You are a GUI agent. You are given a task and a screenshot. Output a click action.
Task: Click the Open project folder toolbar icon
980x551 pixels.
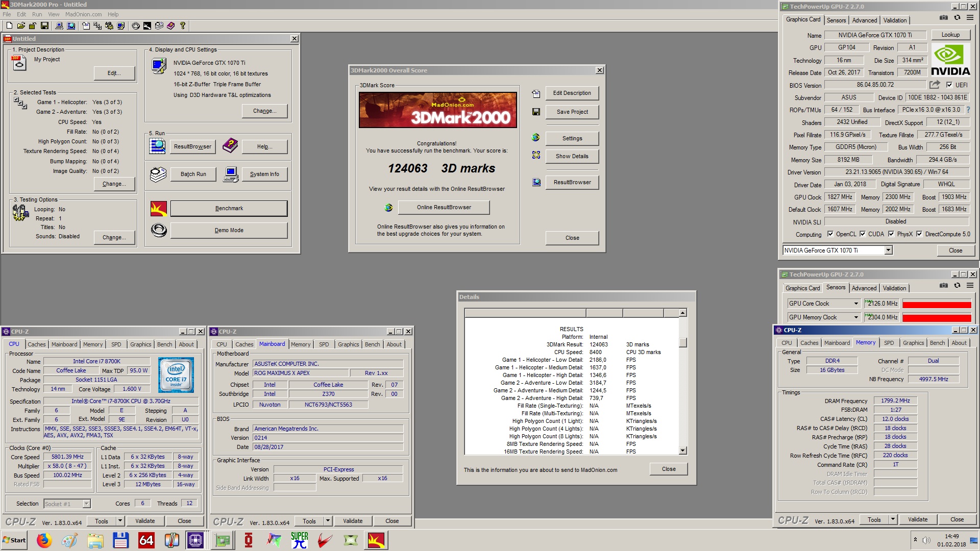click(x=21, y=26)
